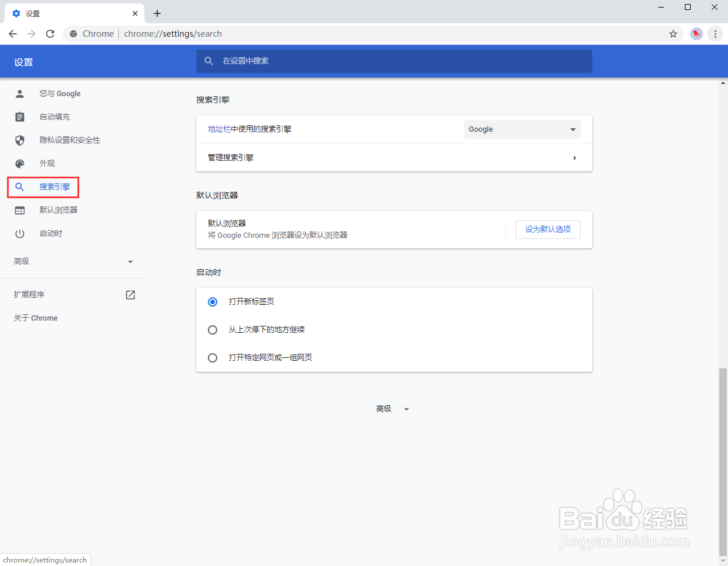728x566 pixels.
Task: Click the 搜索引擎 section heading
Action: click(x=213, y=100)
